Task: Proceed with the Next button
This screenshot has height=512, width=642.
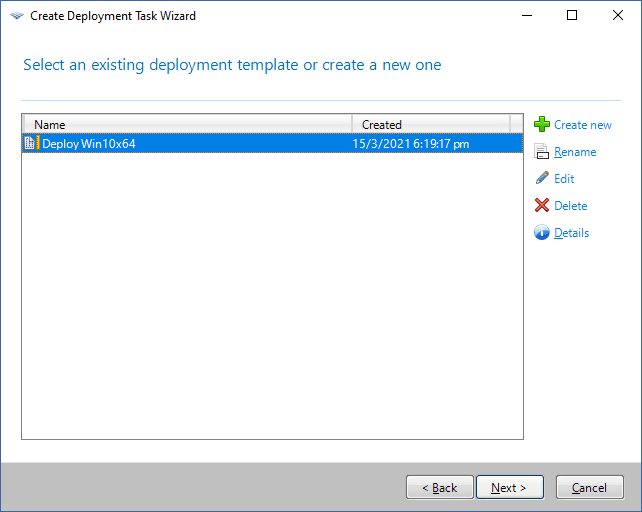Action: coord(509,487)
